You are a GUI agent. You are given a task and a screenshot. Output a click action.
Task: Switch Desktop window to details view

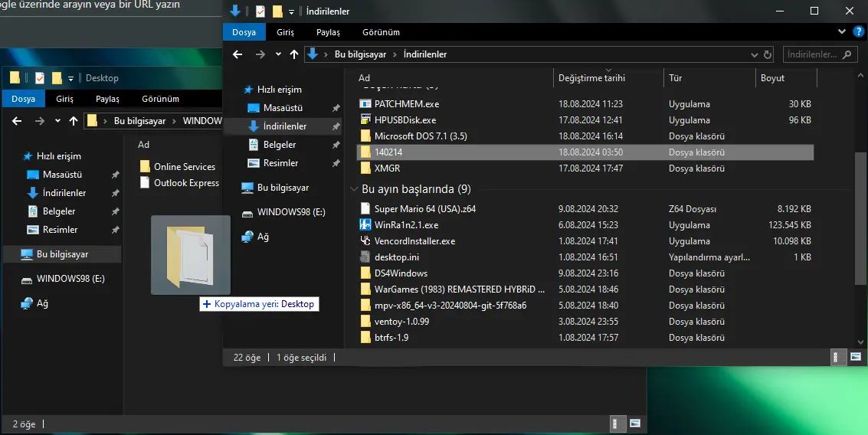pos(617,424)
